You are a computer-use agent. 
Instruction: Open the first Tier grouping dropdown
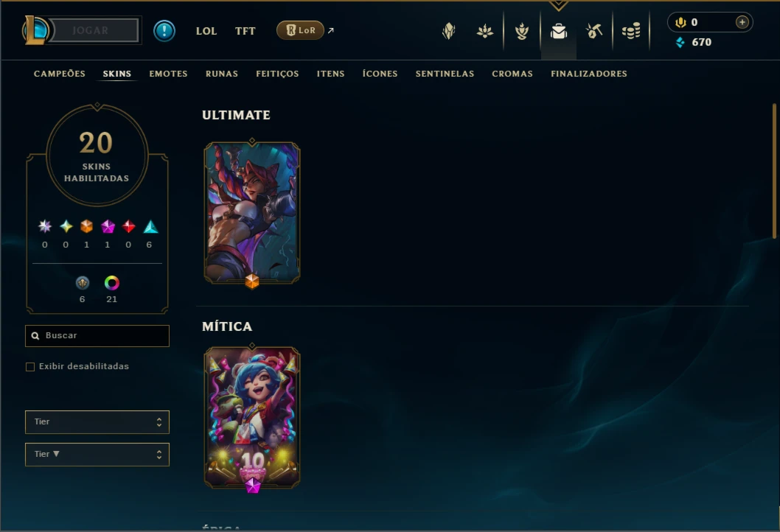(97, 421)
